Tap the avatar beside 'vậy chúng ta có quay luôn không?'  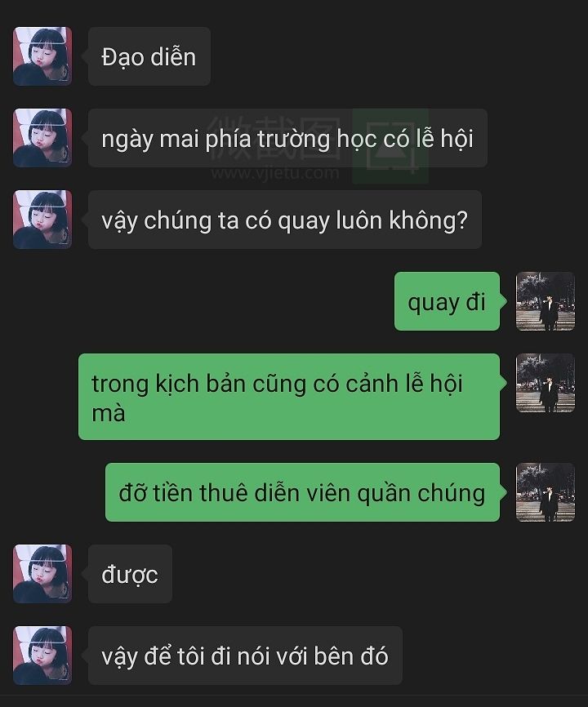(x=42, y=220)
